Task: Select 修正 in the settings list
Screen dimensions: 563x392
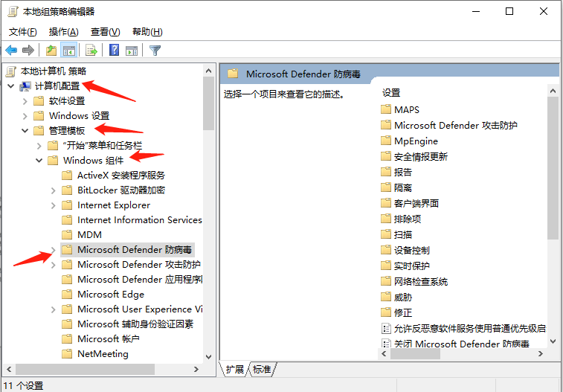Action: pyautogui.click(x=403, y=312)
